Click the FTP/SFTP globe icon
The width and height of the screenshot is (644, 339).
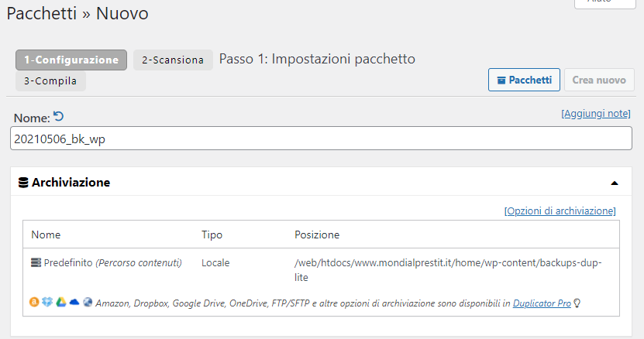point(88,303)
